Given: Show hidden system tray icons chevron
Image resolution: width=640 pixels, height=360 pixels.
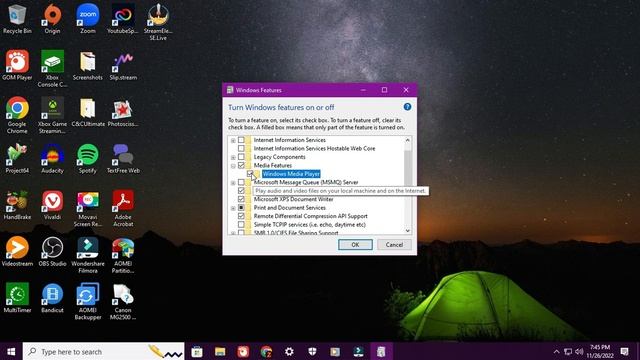Looking at the screenshot, I should [556, 351].
